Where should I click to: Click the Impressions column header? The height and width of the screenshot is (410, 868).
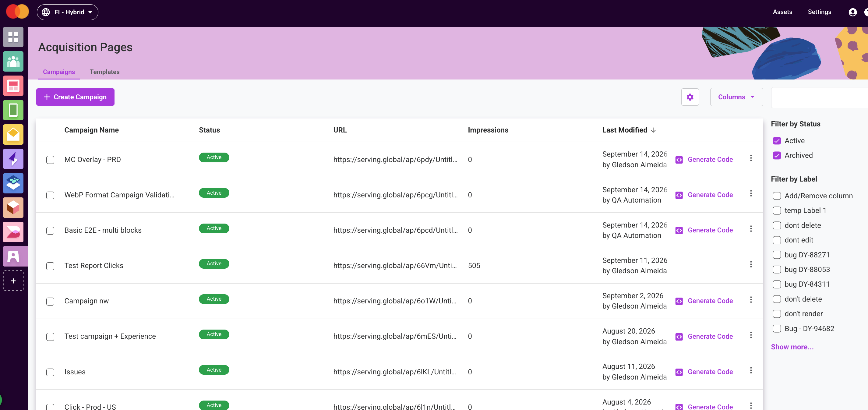click(x=488, y=130)
